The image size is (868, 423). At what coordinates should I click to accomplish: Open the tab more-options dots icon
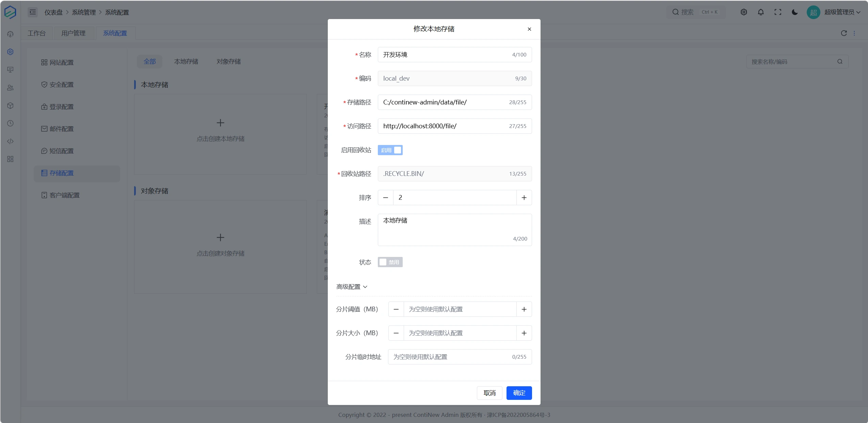point(854,33)
